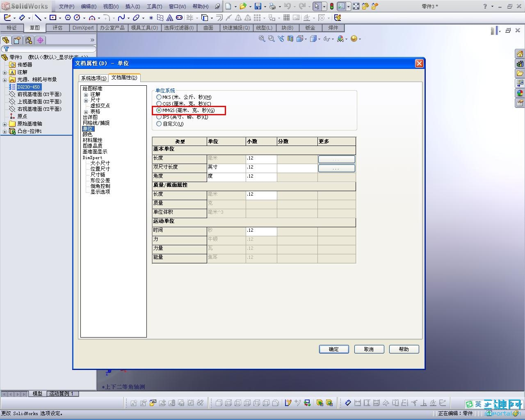
Task: Click the 帮助 button in dialog
Action: pos(404,349)
